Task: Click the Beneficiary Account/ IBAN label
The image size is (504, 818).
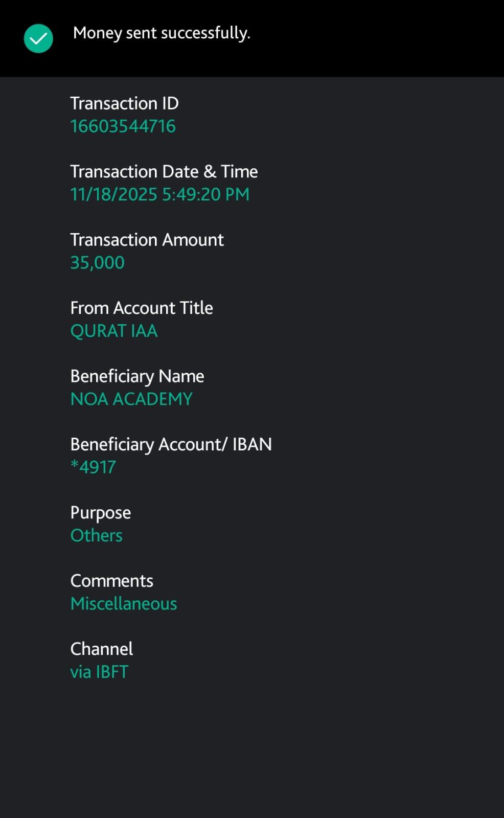Action: (x=171, y=444)
